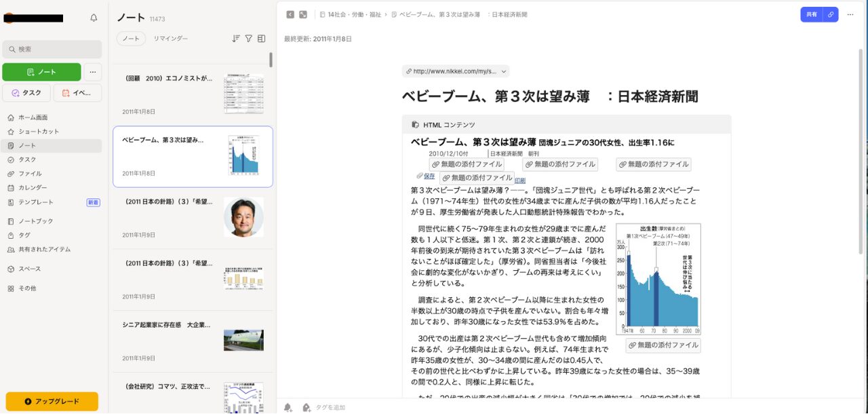Expand the nikkei.com source URL dropdown
The width and height of the screenshot is (868, 414).
(x=455, y=71)
